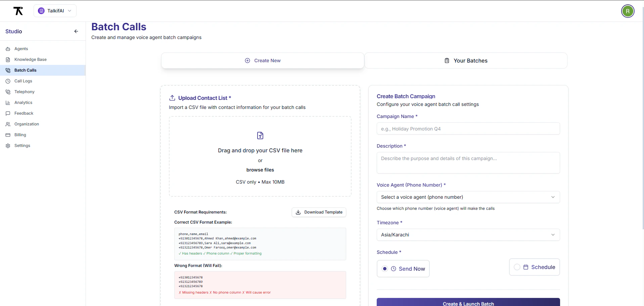Open the voice agent phone number selector
Image resolution: width=644 pixels, height=306 pixels.
click(468, 197)
